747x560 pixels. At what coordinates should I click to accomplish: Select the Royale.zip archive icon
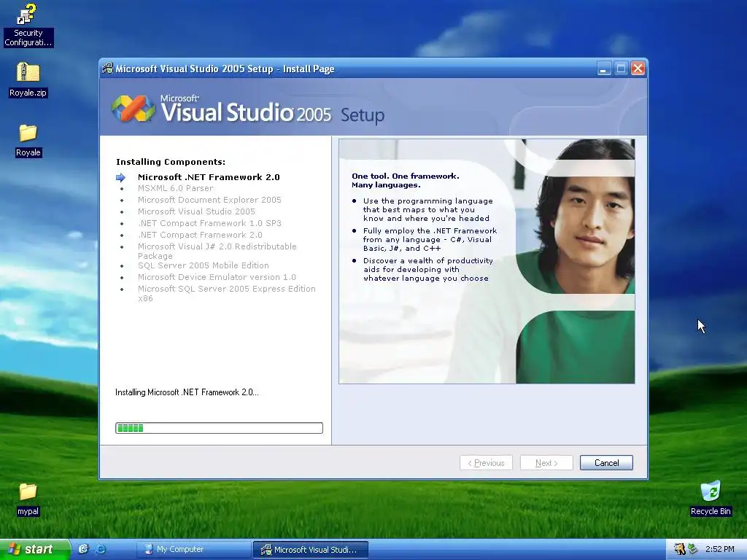tap(28, 79)
